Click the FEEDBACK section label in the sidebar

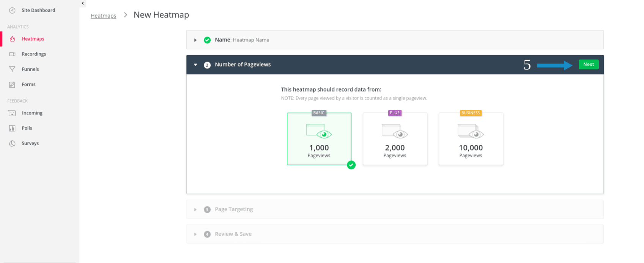pyautogui.click(x=17, y=101)
